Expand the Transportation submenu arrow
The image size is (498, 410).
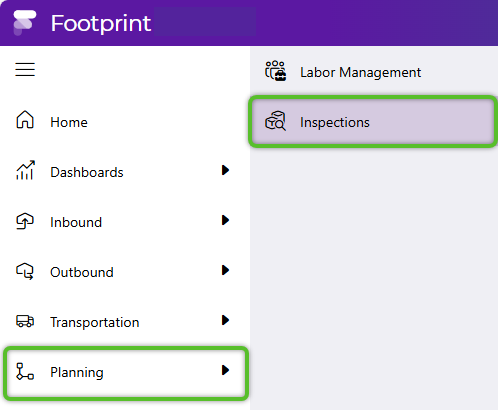click(x=225, y=320)
